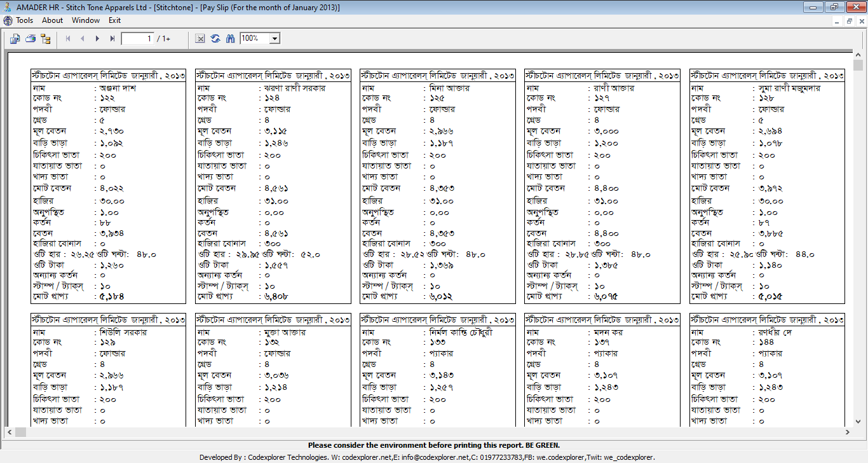Click code number ১২২ value
Image resolution: width=868 pixels, height=463 pixels.
[107, 99]
